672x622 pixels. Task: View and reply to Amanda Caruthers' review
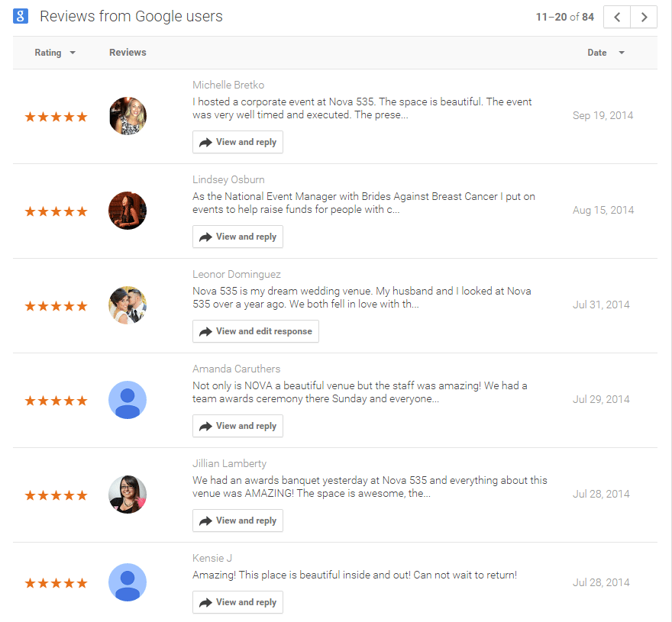point(237,426)
